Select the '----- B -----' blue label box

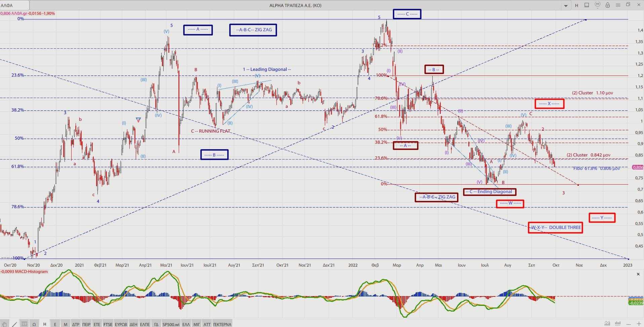[214, 155]
